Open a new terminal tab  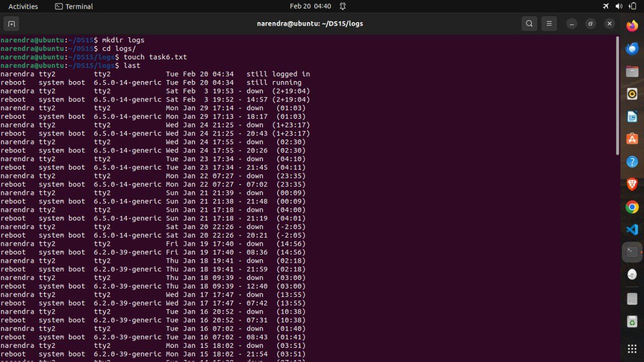pos(11,24)
